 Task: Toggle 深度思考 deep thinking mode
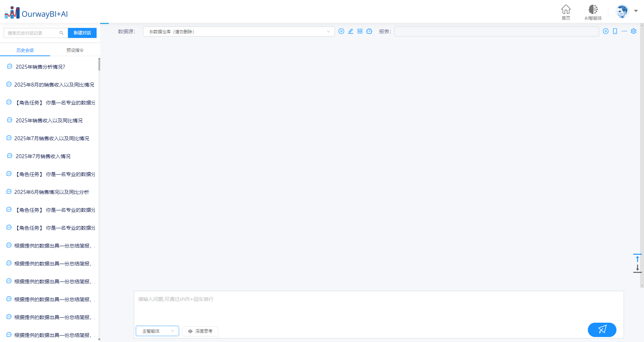click(x=200, y=331)
